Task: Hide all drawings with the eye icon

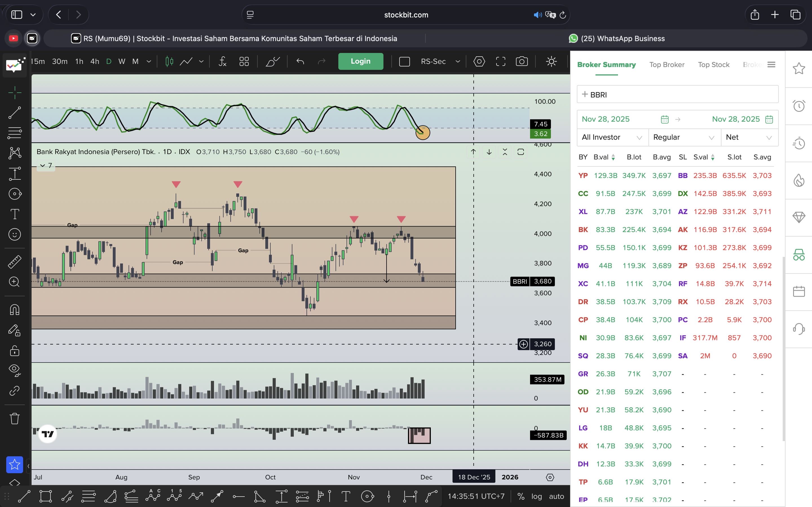Action: (14, 370)
